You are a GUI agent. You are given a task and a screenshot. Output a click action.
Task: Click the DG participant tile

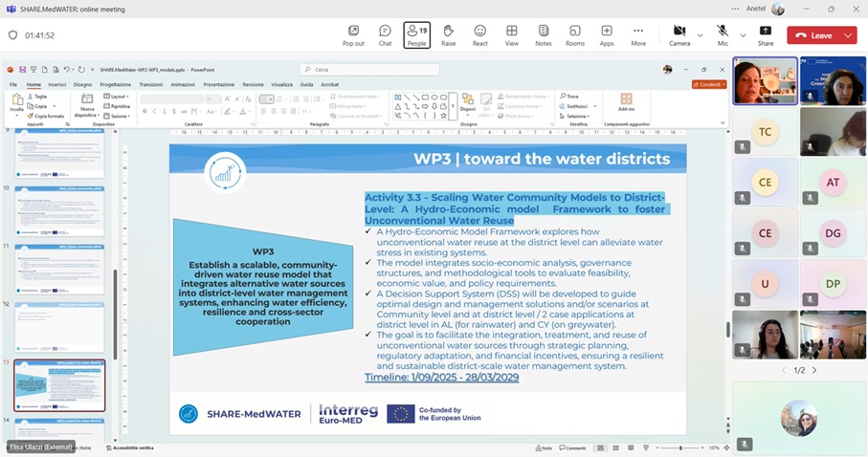833,233
